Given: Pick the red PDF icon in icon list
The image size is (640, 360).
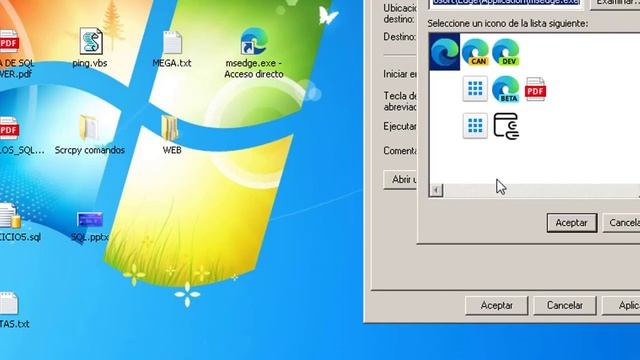Looking at the screenshot, I should [x=535, y=89].
